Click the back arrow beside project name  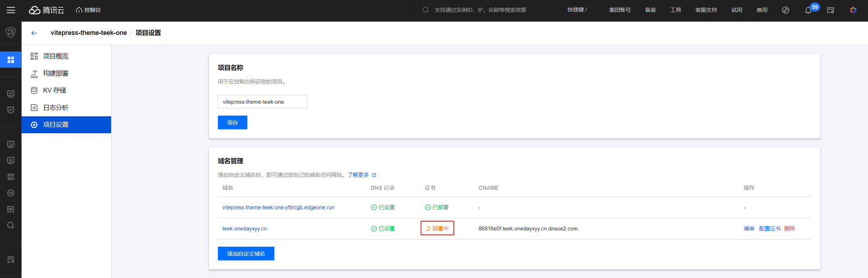(34, 33)
